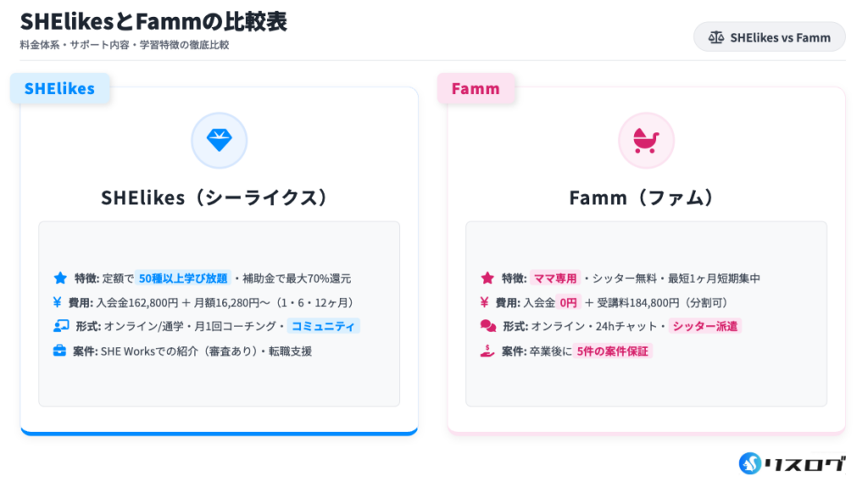Click the pink star icon in Famm card
Viewport: 868px width, 487px height.
(x=487, y=278)
